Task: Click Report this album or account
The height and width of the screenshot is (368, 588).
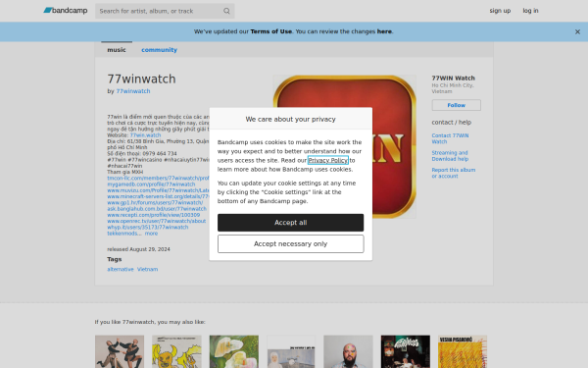Action: 453,173
